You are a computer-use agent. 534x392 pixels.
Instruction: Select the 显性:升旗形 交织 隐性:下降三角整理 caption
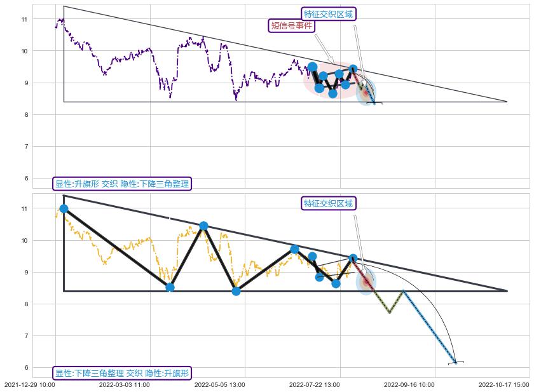tap(122, 184)
